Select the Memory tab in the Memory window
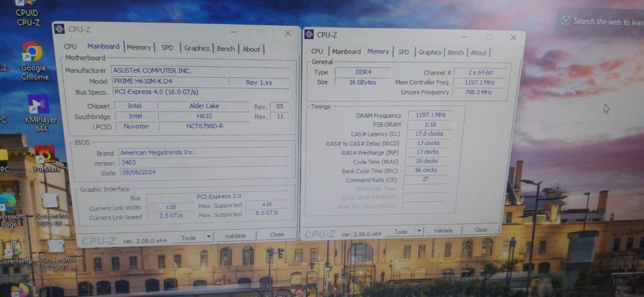 pyautogui.click(x=378, y=52)
